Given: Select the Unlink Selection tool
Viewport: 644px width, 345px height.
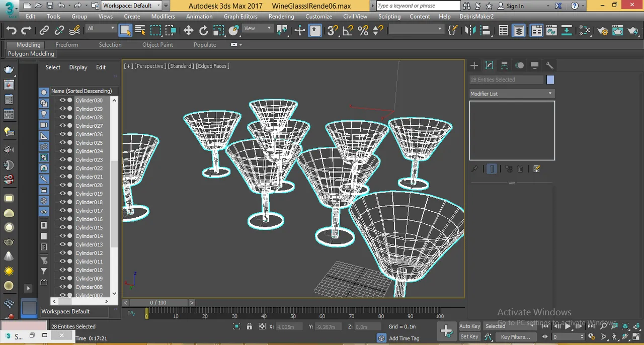Looking at the screenshot, I should [59, 31].
